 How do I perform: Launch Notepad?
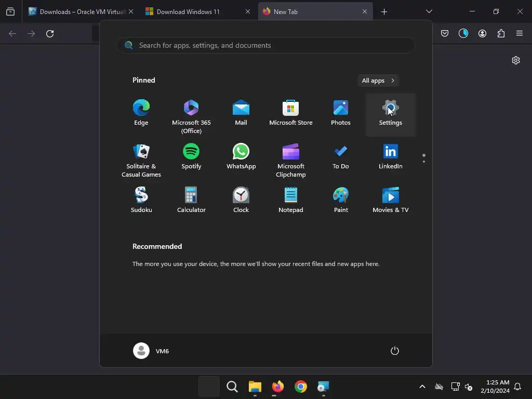click(291, 201)
